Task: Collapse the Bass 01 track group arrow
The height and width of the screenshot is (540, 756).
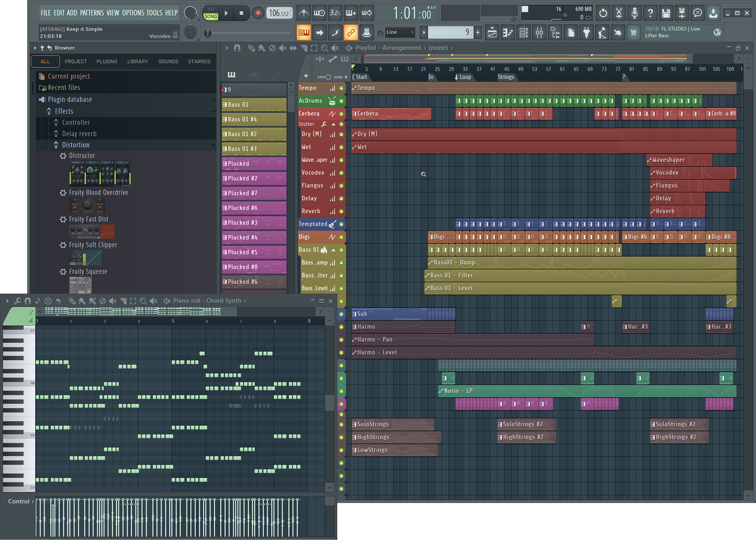Action: click(x=333, y=250)
